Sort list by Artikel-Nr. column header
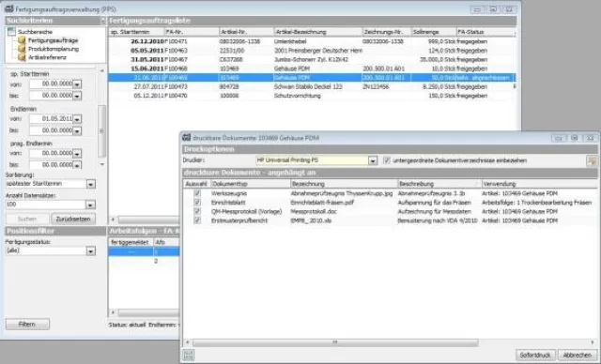 [x=246, y=32]
